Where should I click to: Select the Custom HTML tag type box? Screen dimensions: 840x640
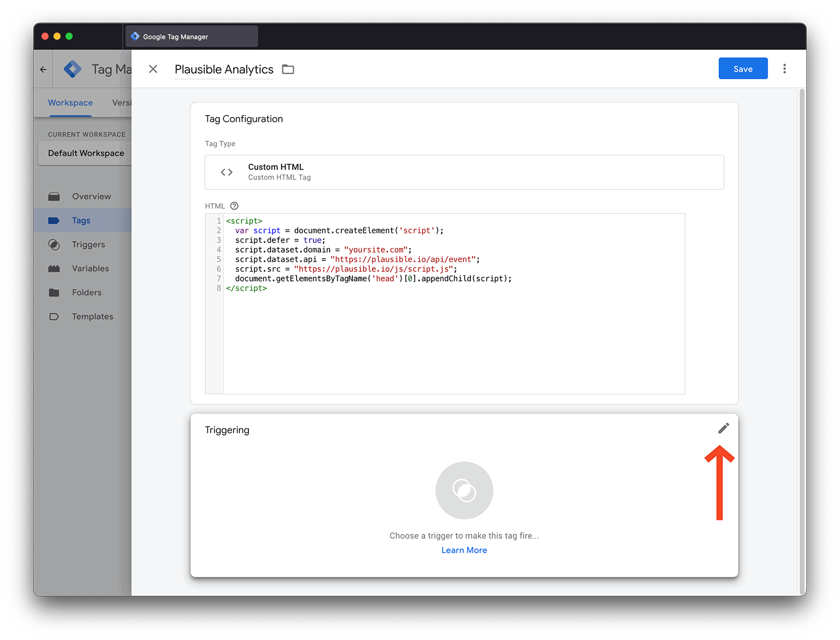(x=464, y=172)
